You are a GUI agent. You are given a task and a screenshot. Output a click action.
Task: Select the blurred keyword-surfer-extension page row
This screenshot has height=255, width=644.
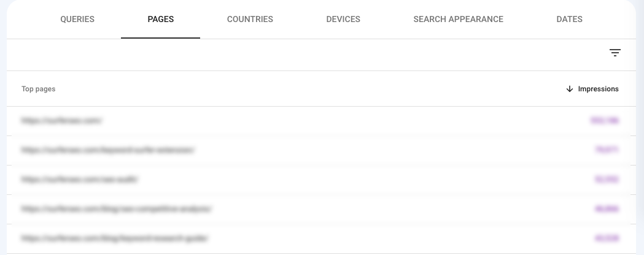(x=318, y=150)
